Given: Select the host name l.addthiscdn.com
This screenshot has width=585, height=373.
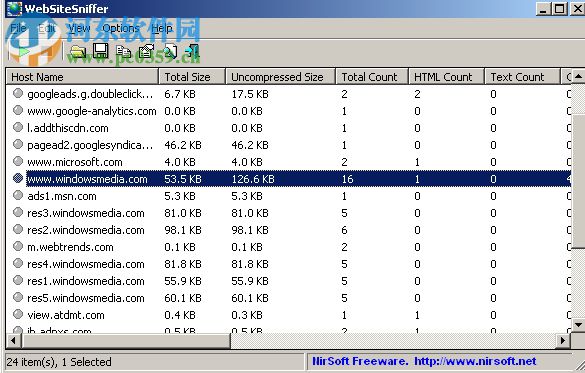Looking at the screenshot, I should click(68, 128).
